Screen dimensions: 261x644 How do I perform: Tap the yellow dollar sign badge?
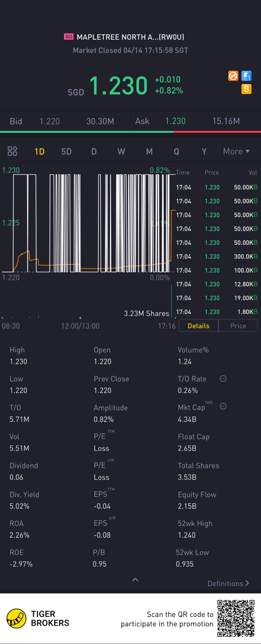coord(246,89)
